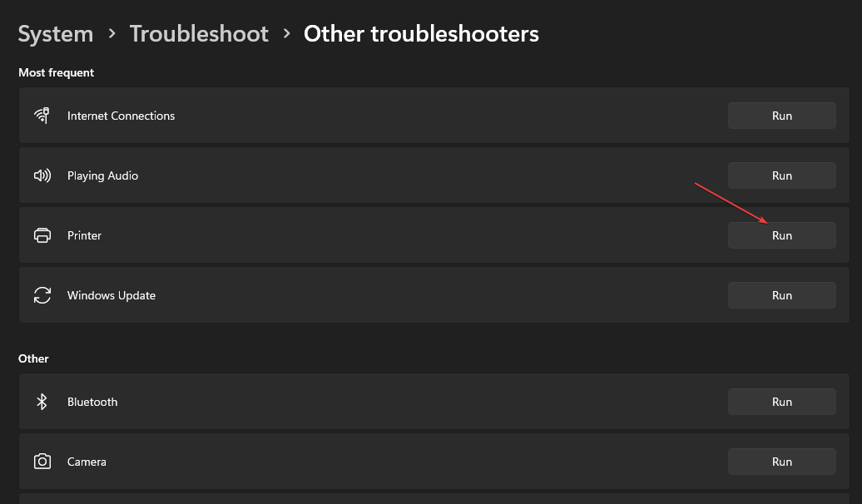Image resolution: width=862 pixels, height=504 pixels.
Task: Run the Windows Update troubleshooter
Action: point(781,295)
